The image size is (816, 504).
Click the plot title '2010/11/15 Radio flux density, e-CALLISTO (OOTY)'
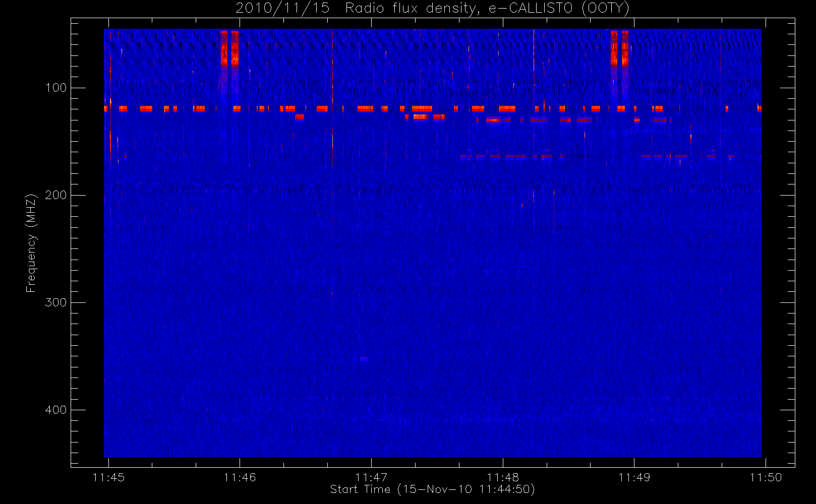433,8
